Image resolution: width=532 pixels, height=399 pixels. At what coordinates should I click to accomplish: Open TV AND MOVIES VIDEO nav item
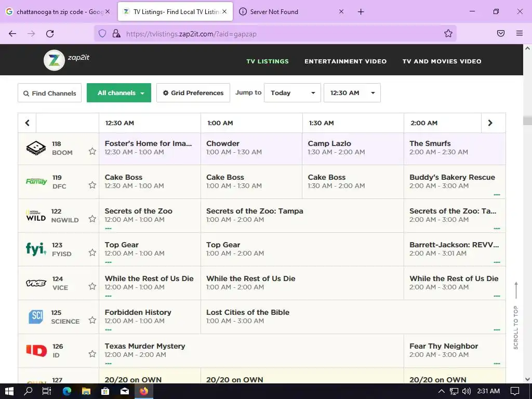point(442,61)
